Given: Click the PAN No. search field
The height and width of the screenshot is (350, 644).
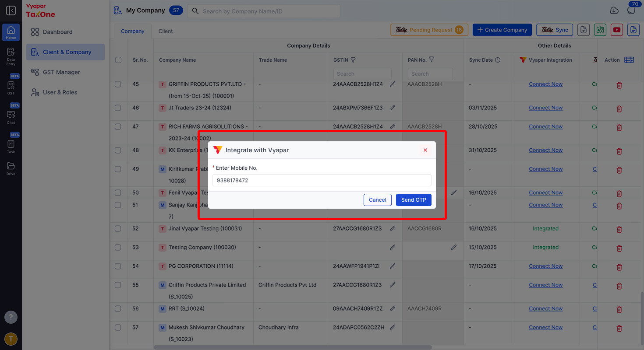Looking at the screenshot, I should 430,74.
